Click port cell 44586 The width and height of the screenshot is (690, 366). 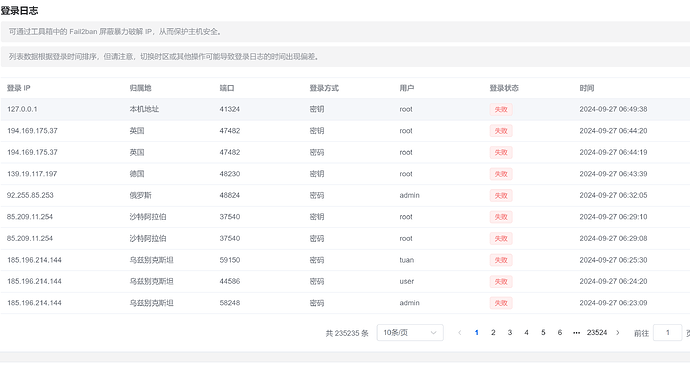[x=230, y=282]
